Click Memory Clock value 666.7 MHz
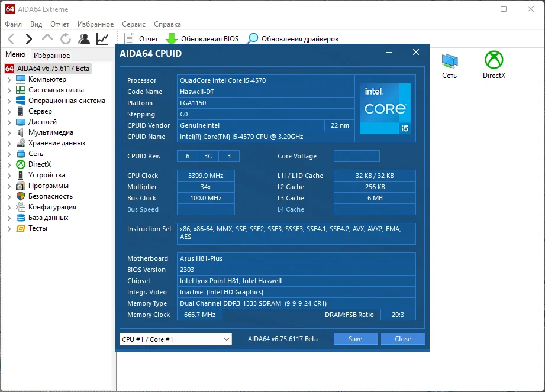 coord(199,315)
